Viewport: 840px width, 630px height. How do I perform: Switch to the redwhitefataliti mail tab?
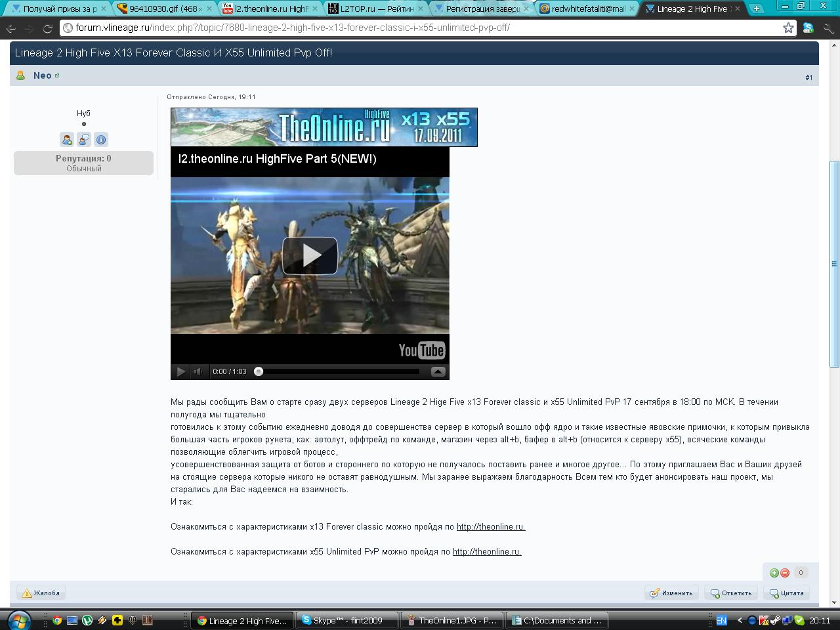tap(587, 9)
